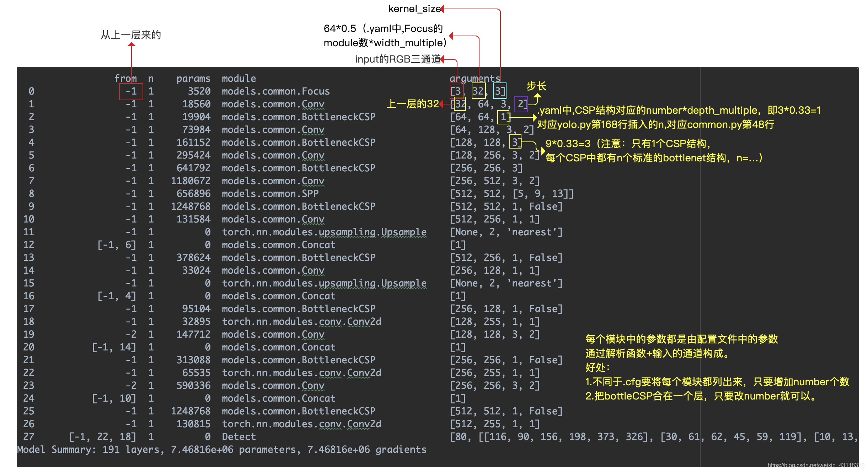Click params value 641792
Image resolution: width=868 pixels, height=472 pixels.
click(x=193, y=168)
